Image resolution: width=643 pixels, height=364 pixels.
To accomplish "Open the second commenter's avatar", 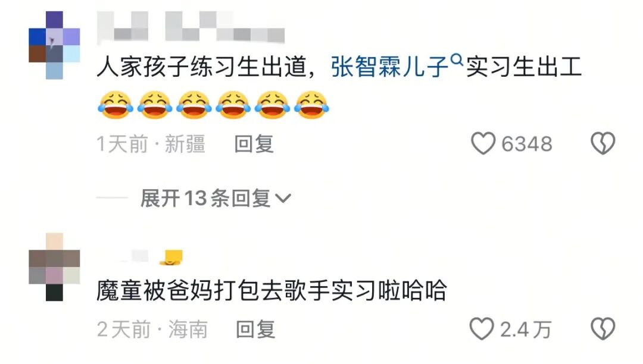I will pyautogui.click(x=54, y=267).
